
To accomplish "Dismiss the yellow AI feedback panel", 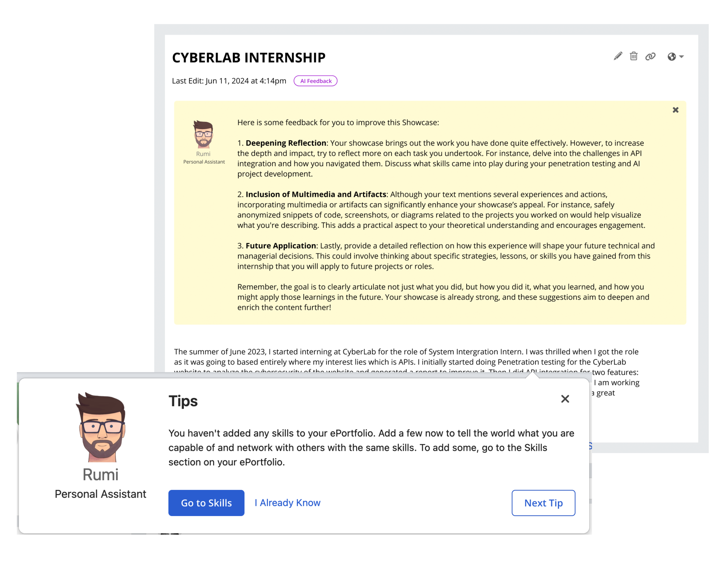I will click(x=675, y=110).
